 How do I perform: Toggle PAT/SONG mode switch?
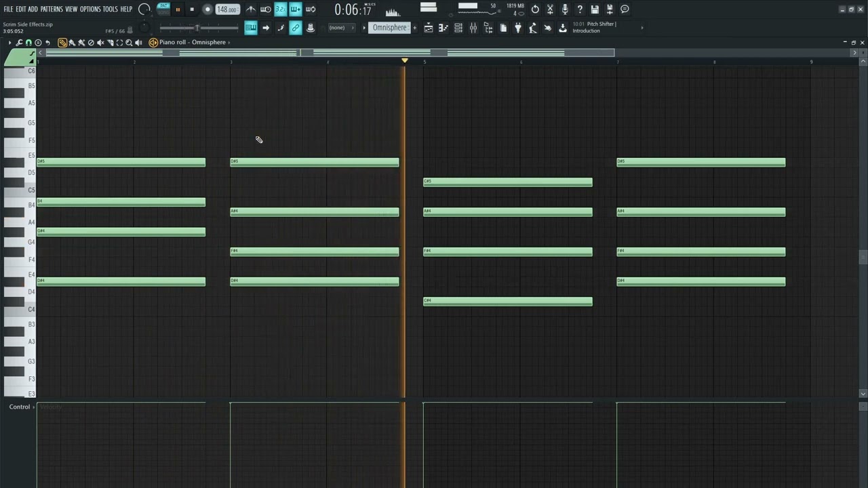click(163, 9)
